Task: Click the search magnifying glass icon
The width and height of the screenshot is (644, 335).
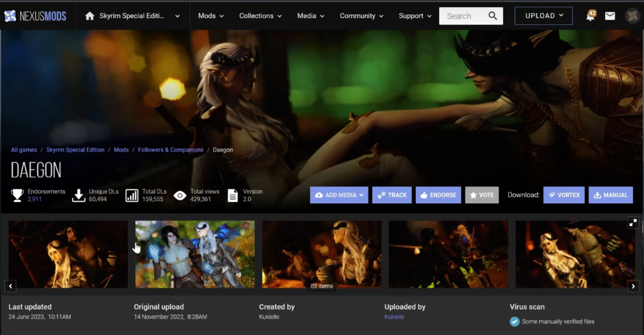Action: pos(493,16)
